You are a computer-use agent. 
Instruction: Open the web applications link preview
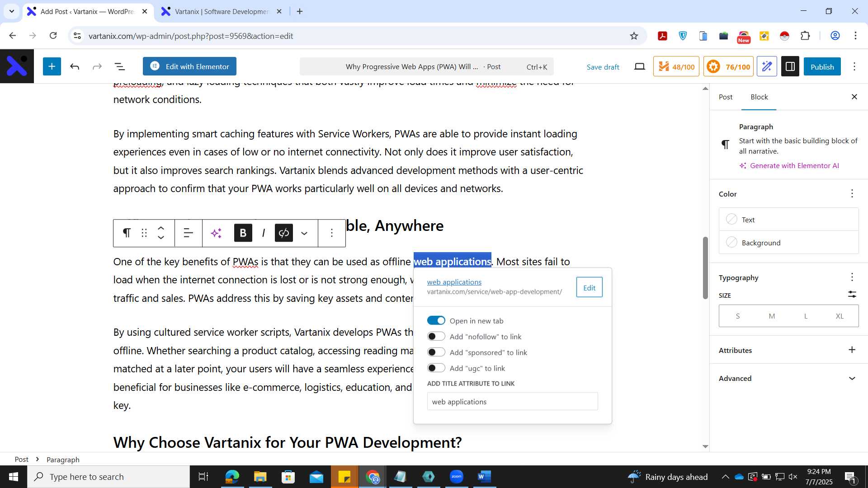[x=454, y=282]
